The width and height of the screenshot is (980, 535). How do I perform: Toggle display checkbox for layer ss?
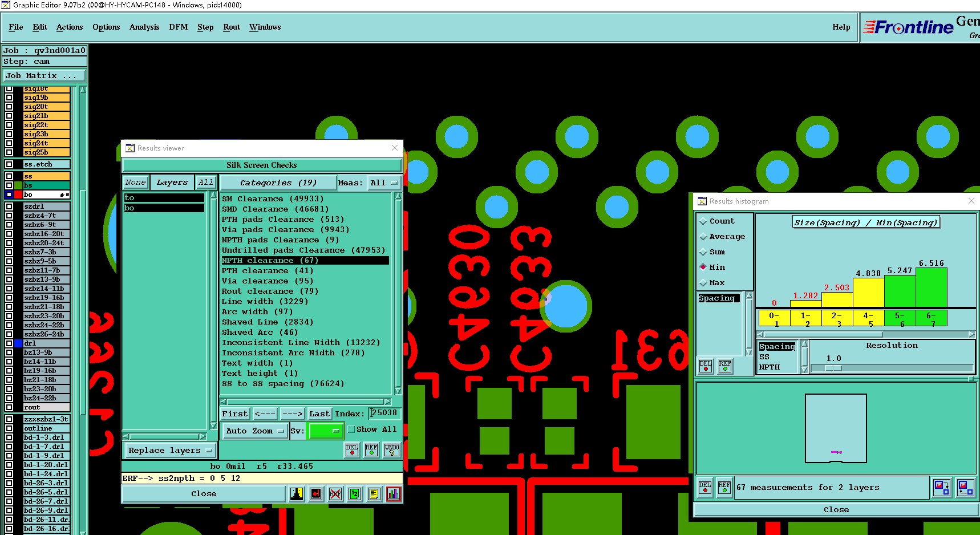[9, 176]
